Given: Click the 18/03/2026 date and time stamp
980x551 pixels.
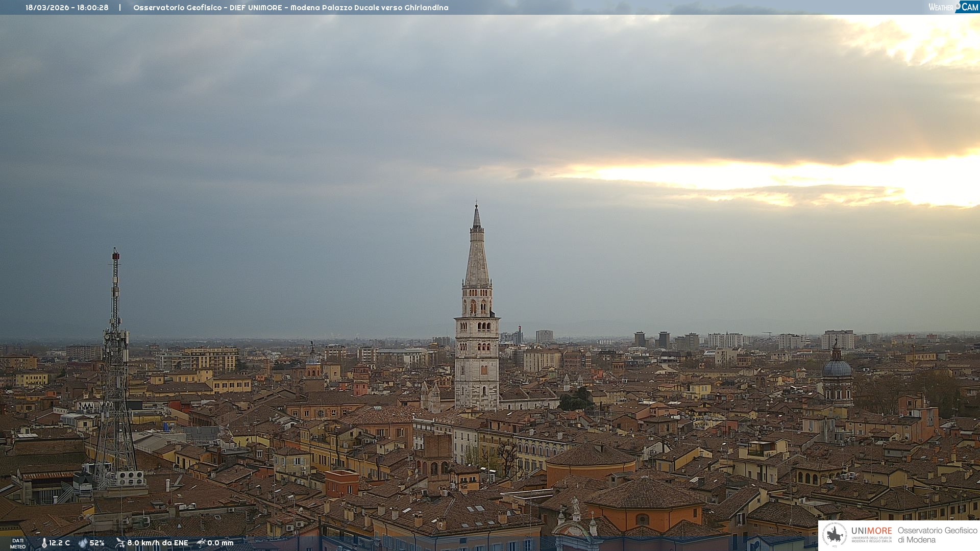Looking at the screenshot, I should click(67, 8).
